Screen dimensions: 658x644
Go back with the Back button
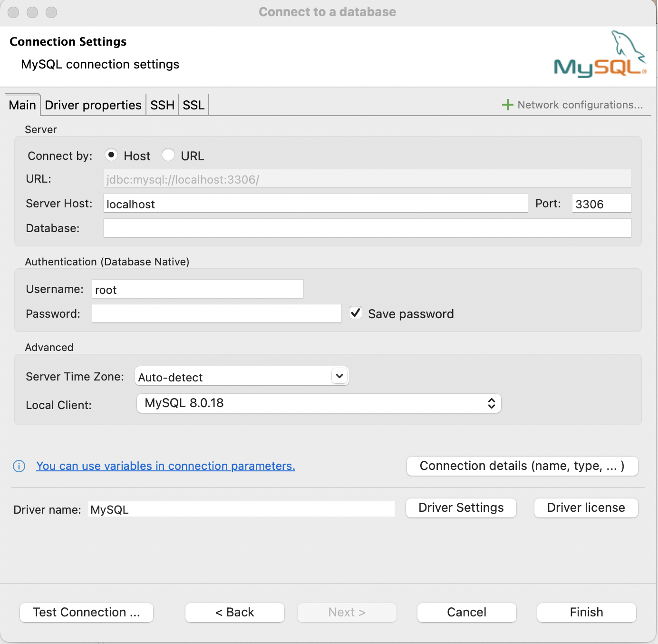pyautogui.click(x=235, y=613)
